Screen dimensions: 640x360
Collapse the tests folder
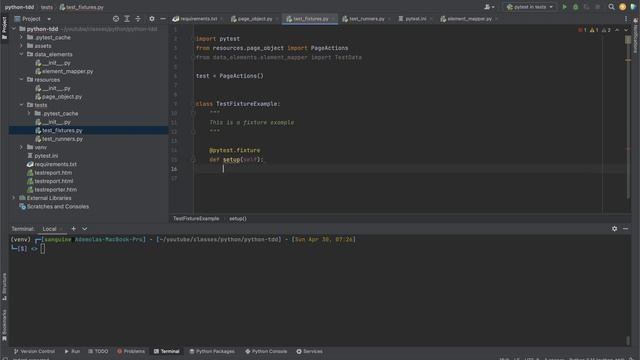point(22,105)
